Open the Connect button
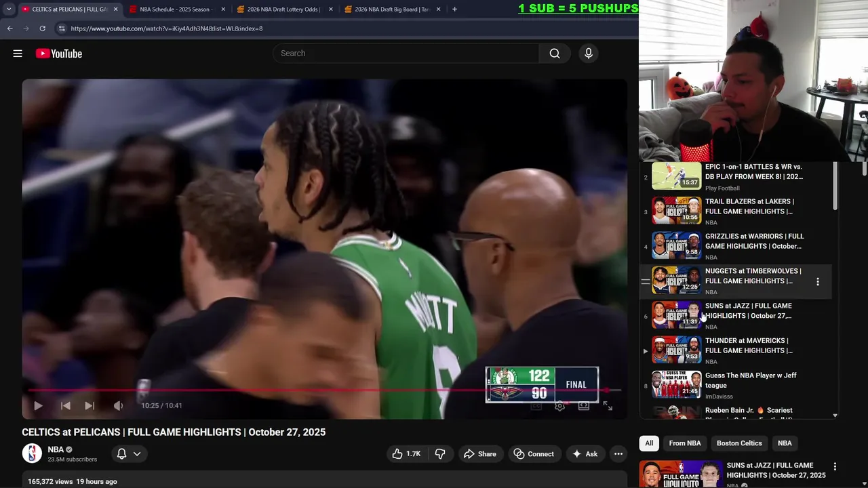The width and height of the screenshot is (868, 488). [534, 453]
